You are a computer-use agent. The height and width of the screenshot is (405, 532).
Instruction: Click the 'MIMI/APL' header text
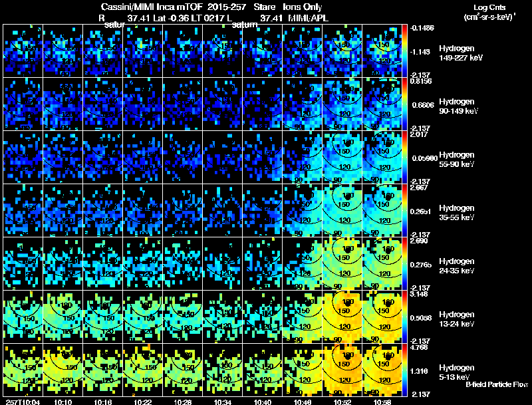point(308,18)
